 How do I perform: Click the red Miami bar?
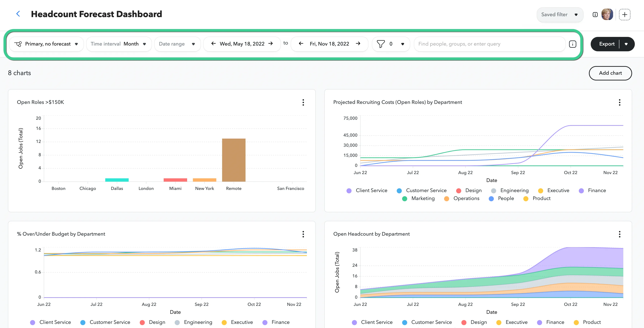pos(175,180)
